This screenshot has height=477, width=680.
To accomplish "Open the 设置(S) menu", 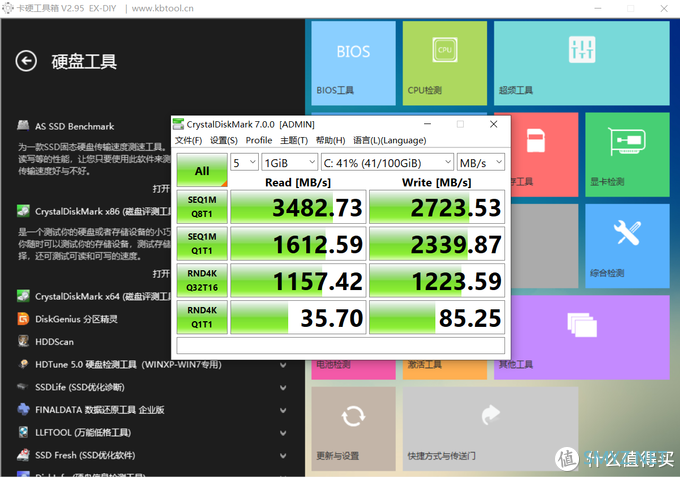I will pyautogui.click(x=224, y=140).
